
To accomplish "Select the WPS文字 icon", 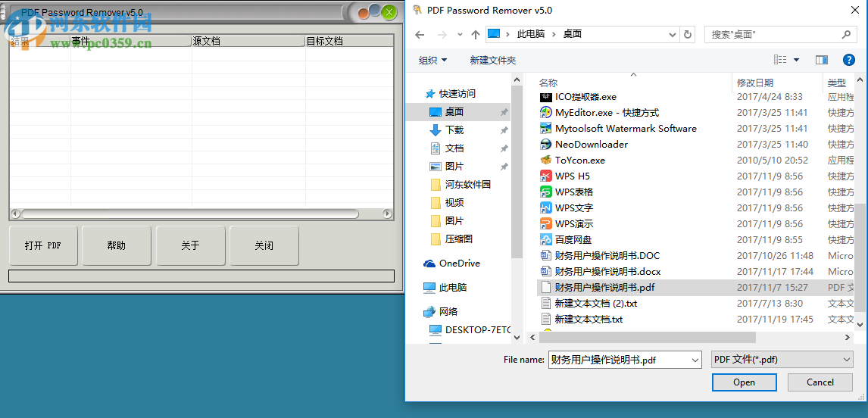I will 546,208.
